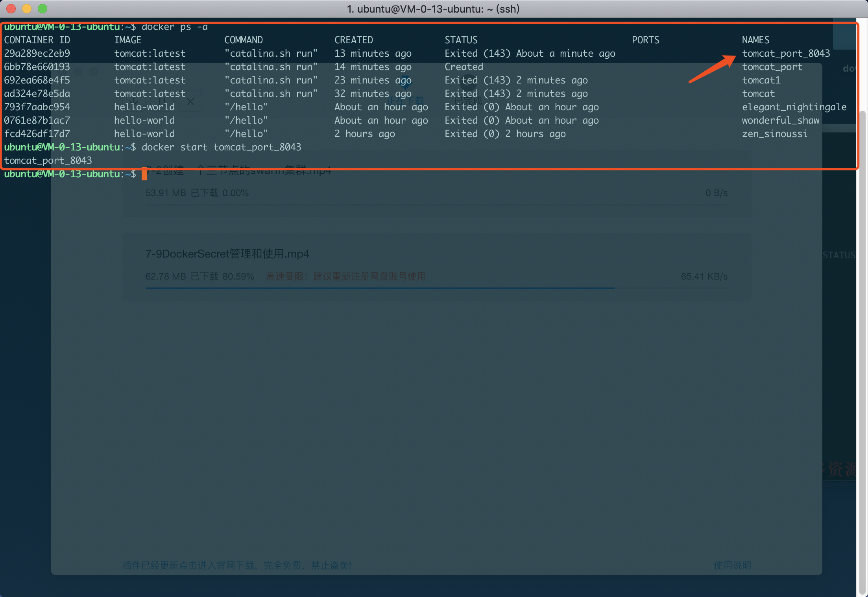The width and height of the screenshot is (868, 597).
Task: Click the CREATED column header
Action: 354,40
